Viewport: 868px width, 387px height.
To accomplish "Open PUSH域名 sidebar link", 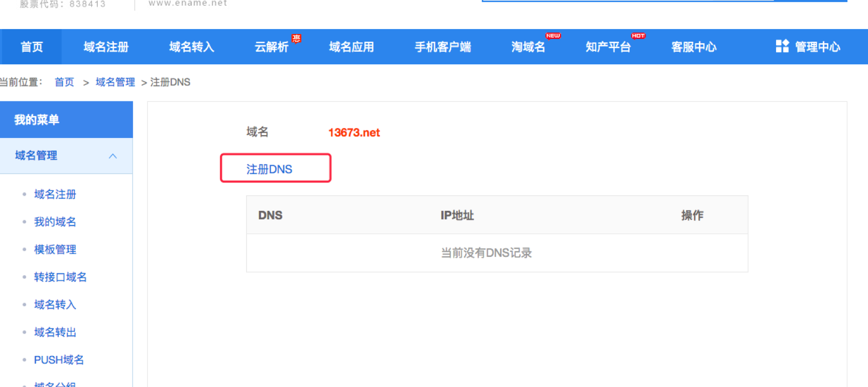I will (x=59, y=360).
